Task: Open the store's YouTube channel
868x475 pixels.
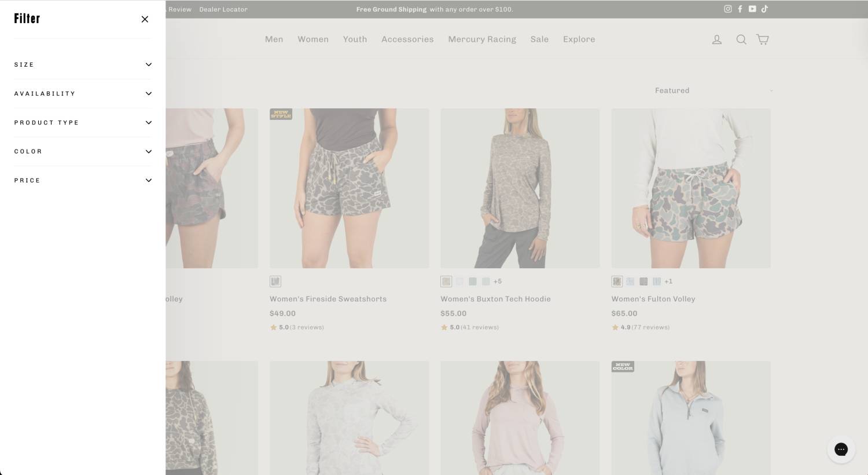Action: pyautogui.click(x=752, y=9)
